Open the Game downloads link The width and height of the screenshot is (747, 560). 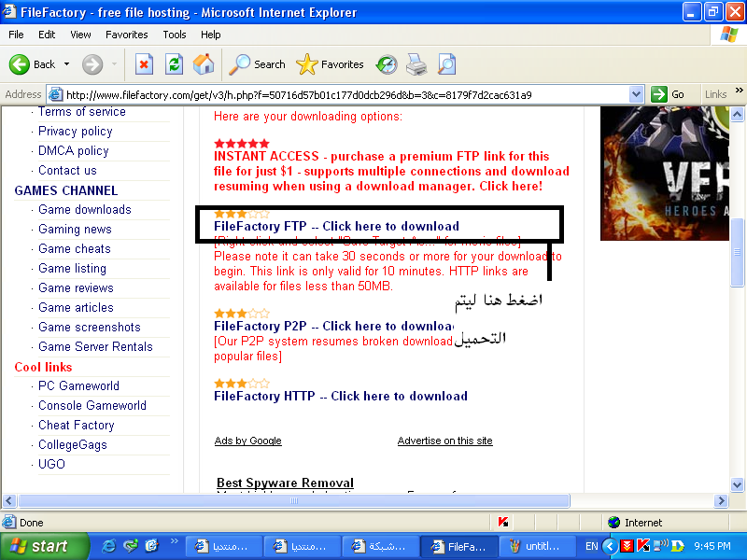(84, 209)
